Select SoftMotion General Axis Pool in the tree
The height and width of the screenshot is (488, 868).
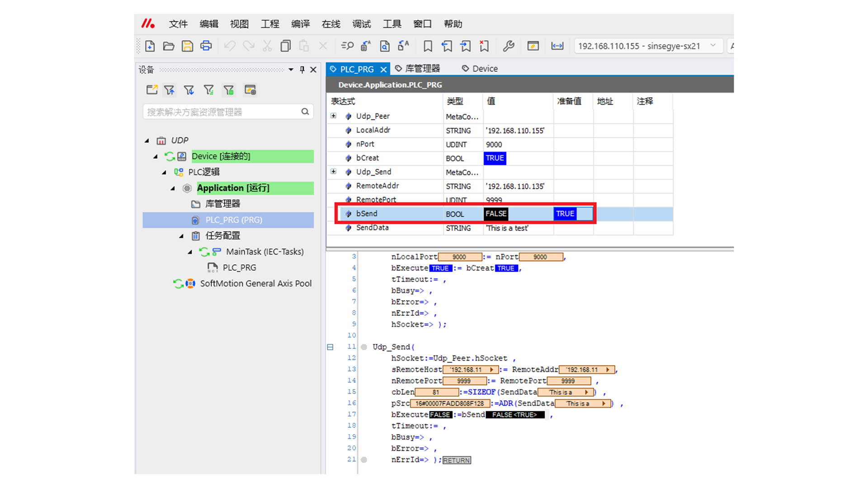tap(255, 283)
